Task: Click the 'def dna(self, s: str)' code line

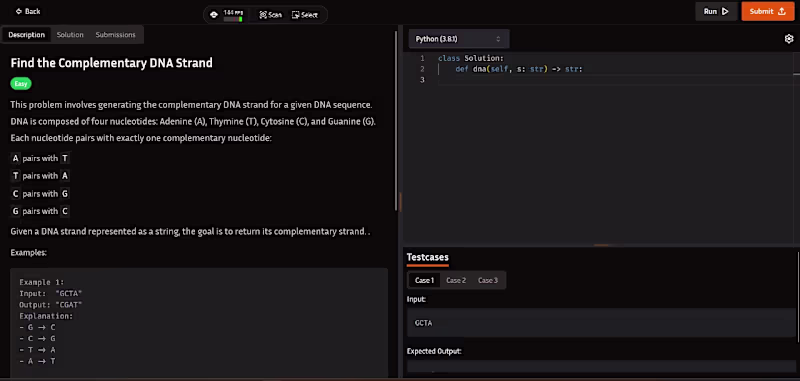Action: (x=519, y=69)
